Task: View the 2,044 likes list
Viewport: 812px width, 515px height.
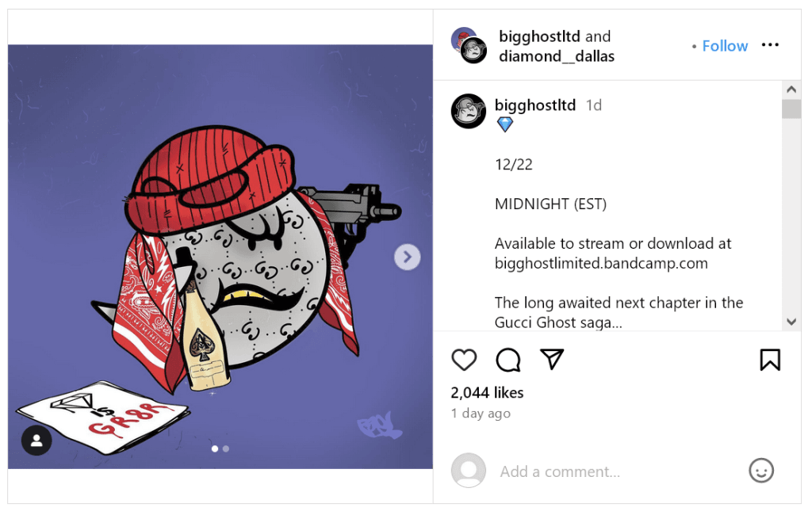Action: [x=487, y=393]
